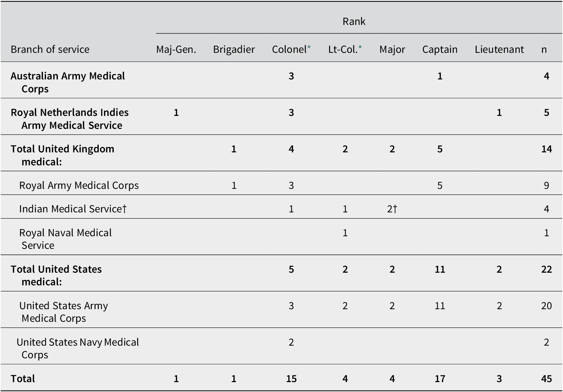Click the Royal Army Medical Corps row label

(x=79, y=185)
